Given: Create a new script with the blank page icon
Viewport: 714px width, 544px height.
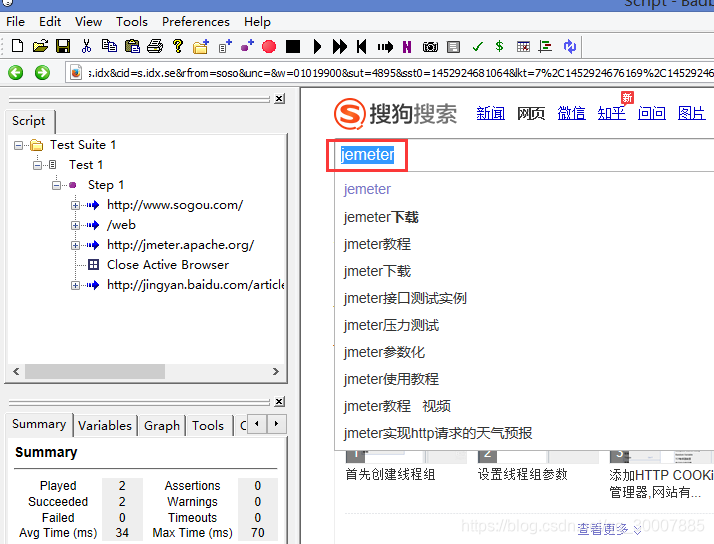Looking at the screenshot, I should pyautogui.click(x=17, y=46).
